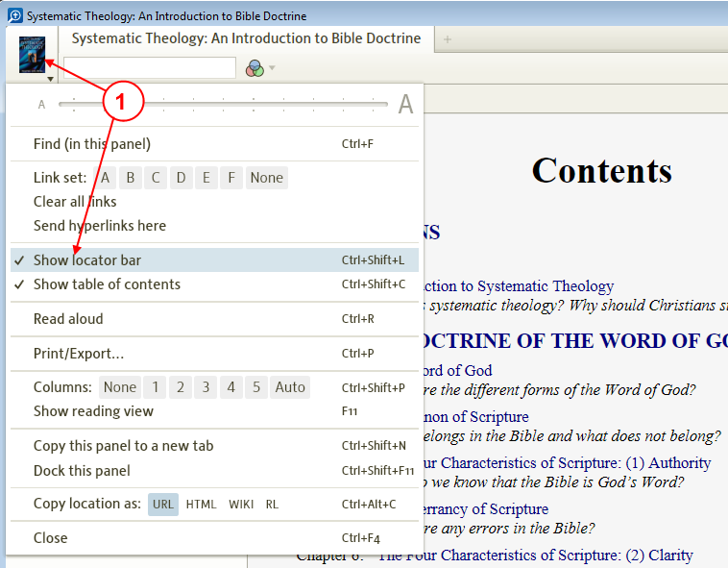The width and height of the screenshot is (728, 568).
Task: Expand the visual filter dropdown arrow
Action: click(272, 68)
